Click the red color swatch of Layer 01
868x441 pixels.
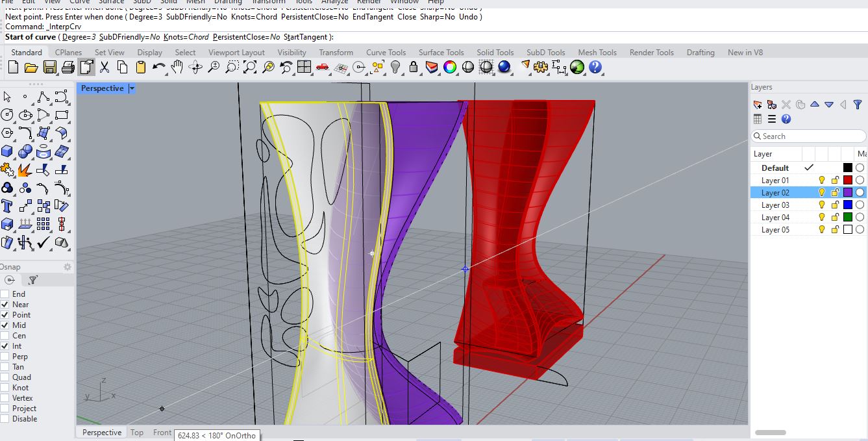coord(847,181)
